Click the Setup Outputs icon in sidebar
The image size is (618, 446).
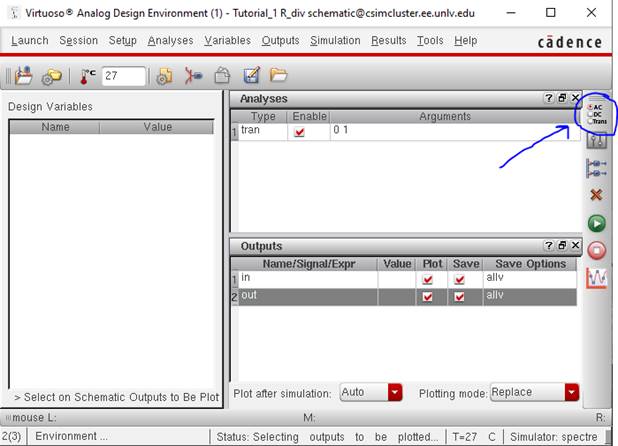pos(596,168)
